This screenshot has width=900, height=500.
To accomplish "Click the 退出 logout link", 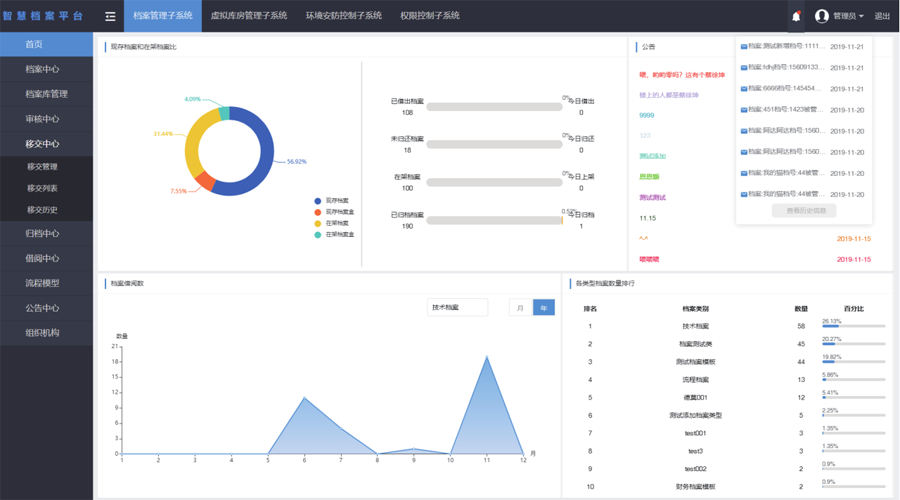I will tap(882, 16).
